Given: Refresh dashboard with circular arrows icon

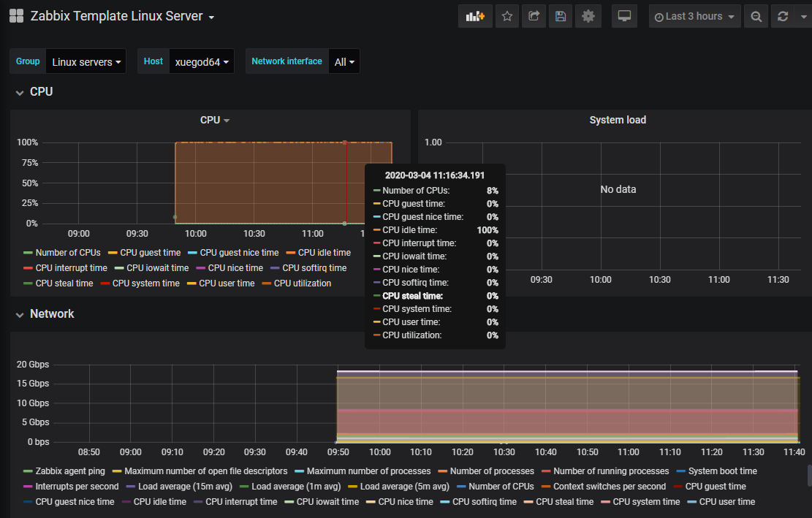Looking at the screenshot, I should 783,16.
